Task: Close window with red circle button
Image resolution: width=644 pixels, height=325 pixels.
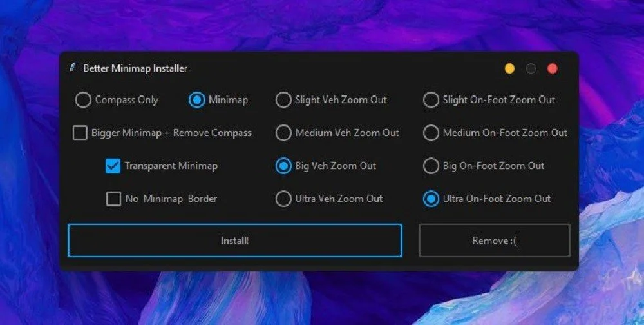Action: [553, 69]
